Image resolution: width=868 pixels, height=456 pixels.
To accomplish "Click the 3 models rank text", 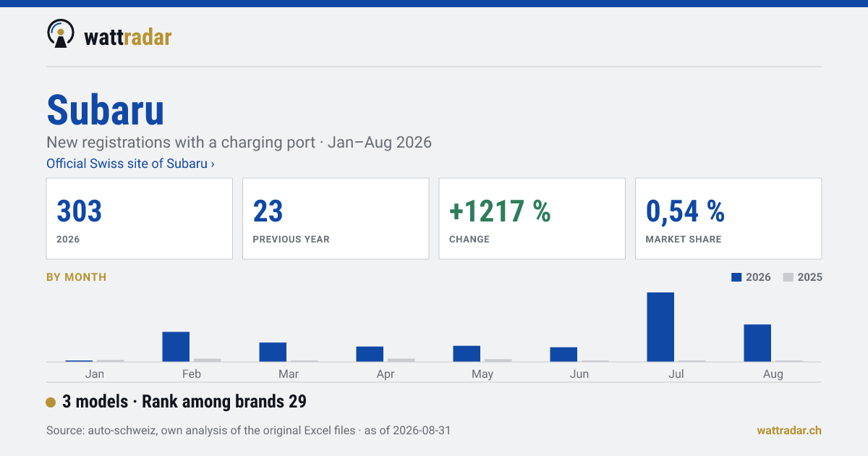I will click(184, 402).
